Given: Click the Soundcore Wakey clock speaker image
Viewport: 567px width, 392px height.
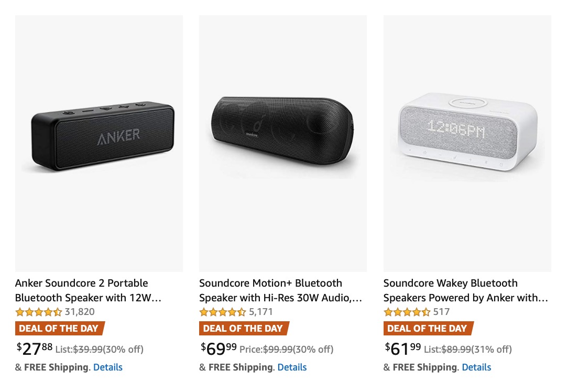Looking at the screenshot, I should pyautogui.click(x=467, y=131).
